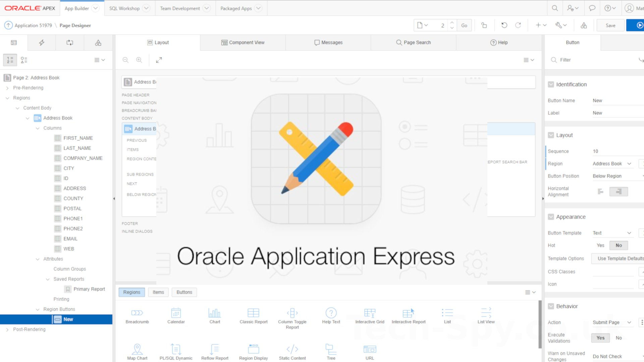
Task: Select the COMPANY_NAME column in tree
Action: click(x=83, y=158)
